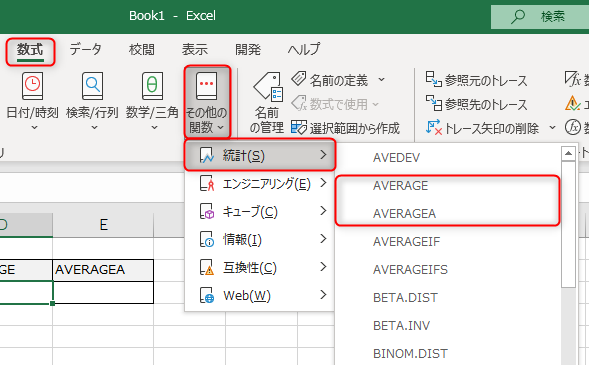
Task: Expand トレース矢印の削除 dropdown arrow
Action: [x=552, y=128]
